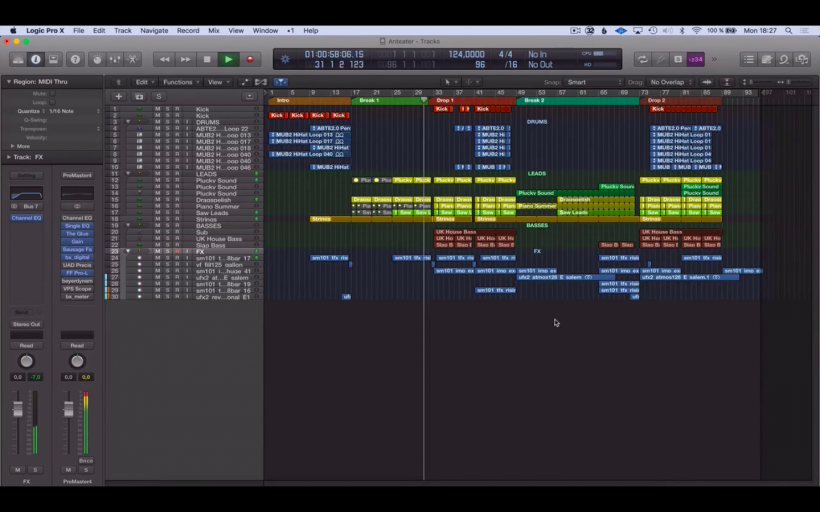Image resolution: width=820 pixels, height=512 pixels.
Task: Open Quick Help question-mark button
Action: 75,60
